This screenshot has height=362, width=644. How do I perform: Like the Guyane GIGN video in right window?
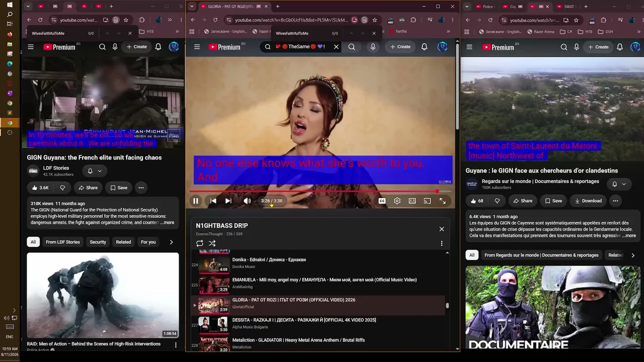click(x=476, y=201)
